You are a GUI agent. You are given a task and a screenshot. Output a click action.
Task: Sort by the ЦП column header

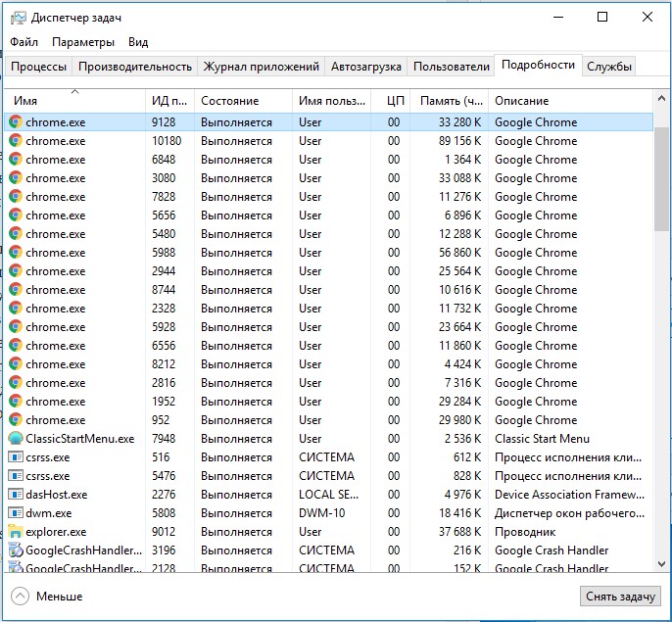tap(391, 101)
